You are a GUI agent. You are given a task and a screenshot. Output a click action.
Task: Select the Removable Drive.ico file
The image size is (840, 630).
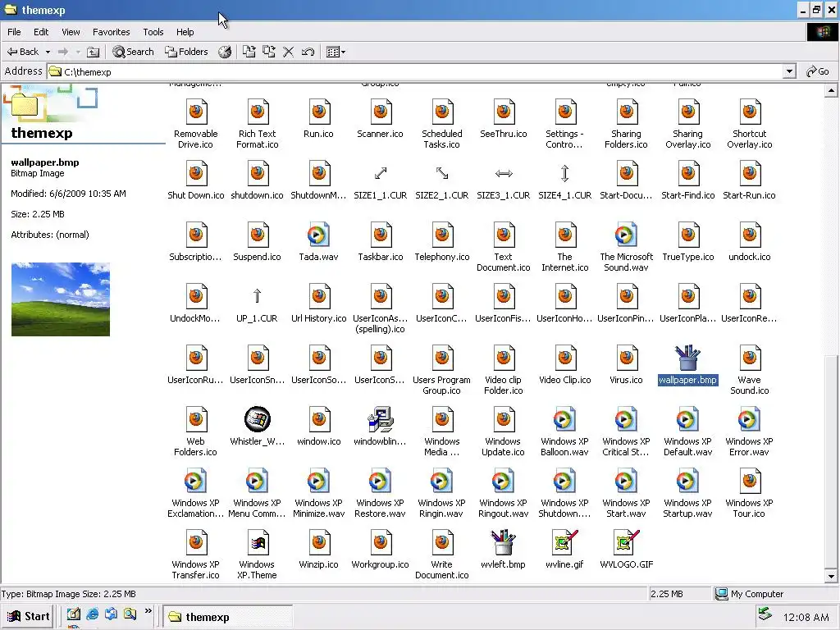[x=195, y=125]
